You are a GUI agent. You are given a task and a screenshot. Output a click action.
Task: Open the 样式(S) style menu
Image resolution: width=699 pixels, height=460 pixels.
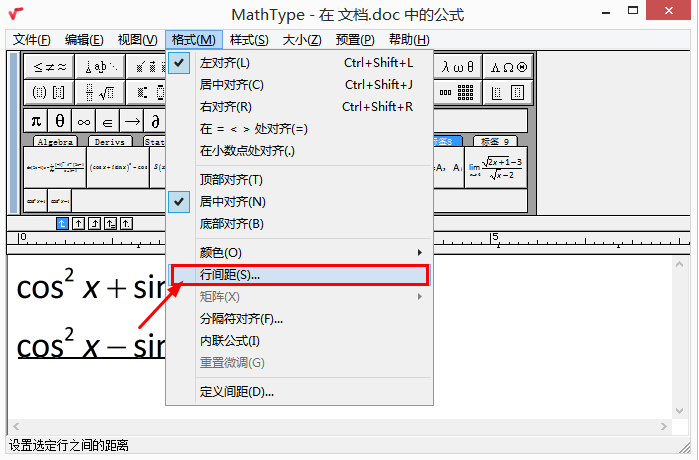click(249, 40)
